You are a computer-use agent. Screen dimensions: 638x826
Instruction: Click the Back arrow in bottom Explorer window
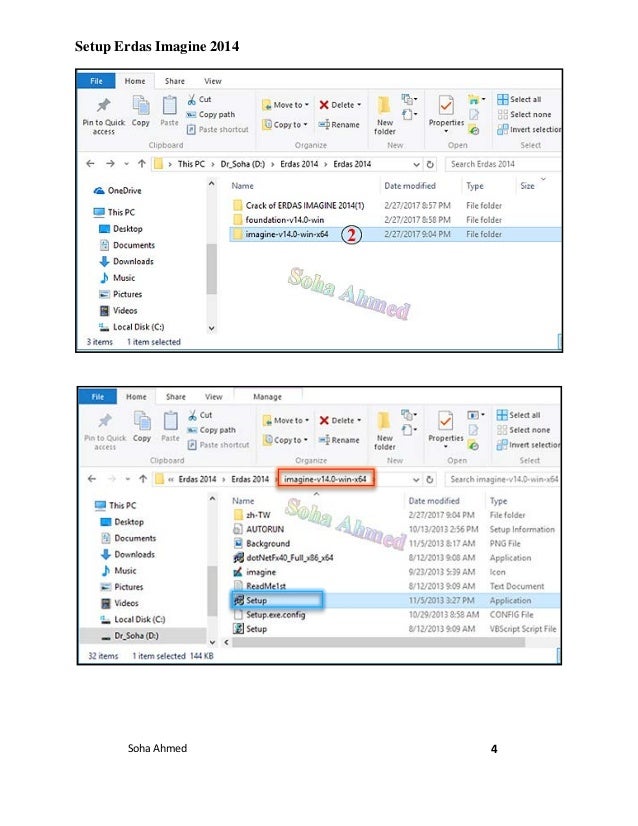tap(92, 479)
